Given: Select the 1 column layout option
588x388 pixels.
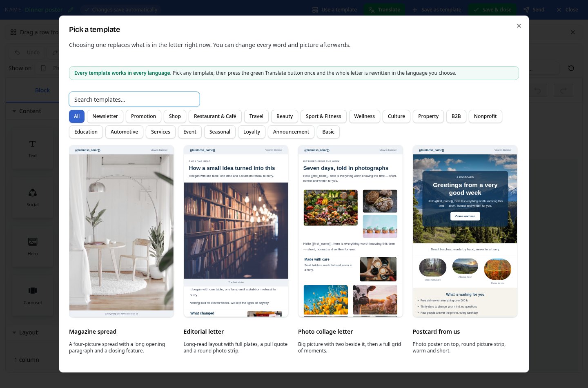Looking at the screenshot, I should tap(27, 360).
